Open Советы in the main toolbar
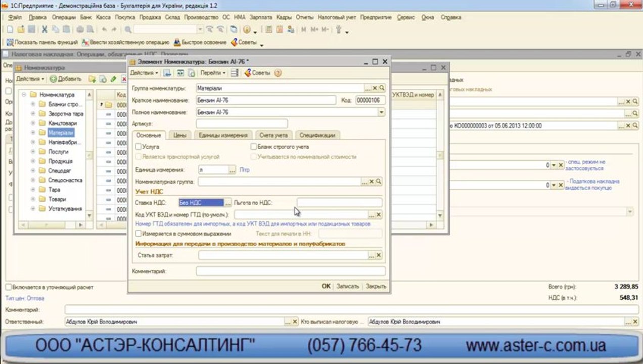The image size is (643, 364). click(x=244, y=42)
